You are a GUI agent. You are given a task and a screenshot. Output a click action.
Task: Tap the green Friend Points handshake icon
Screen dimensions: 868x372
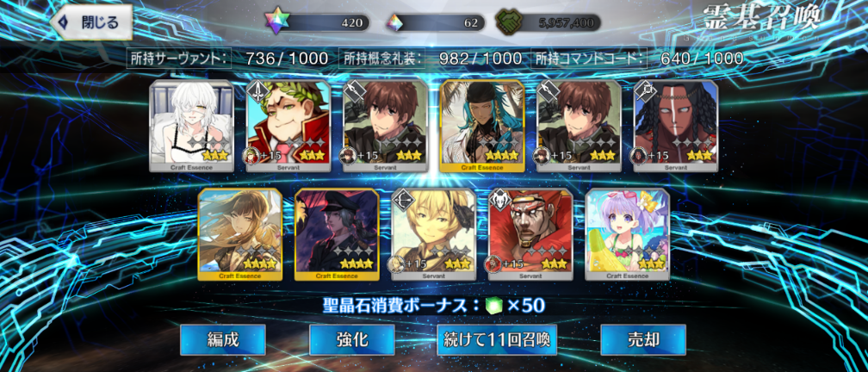506,22
